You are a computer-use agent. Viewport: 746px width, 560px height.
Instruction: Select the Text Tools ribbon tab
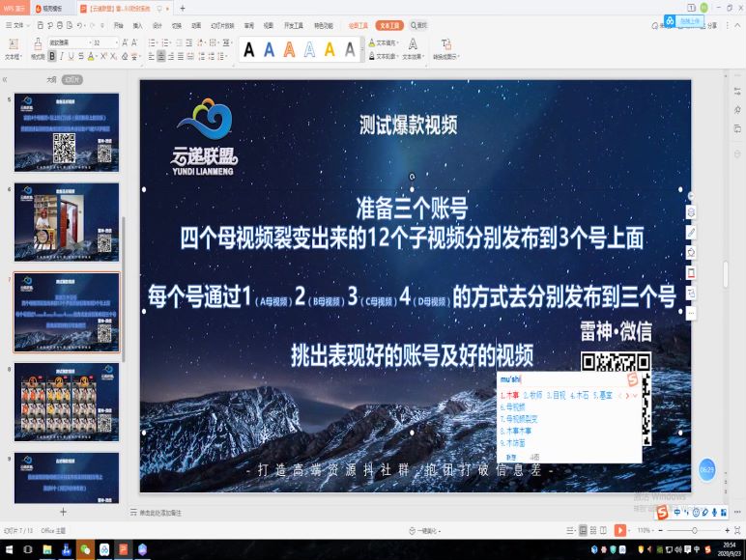pyautogui.click(x=389, y=25)
